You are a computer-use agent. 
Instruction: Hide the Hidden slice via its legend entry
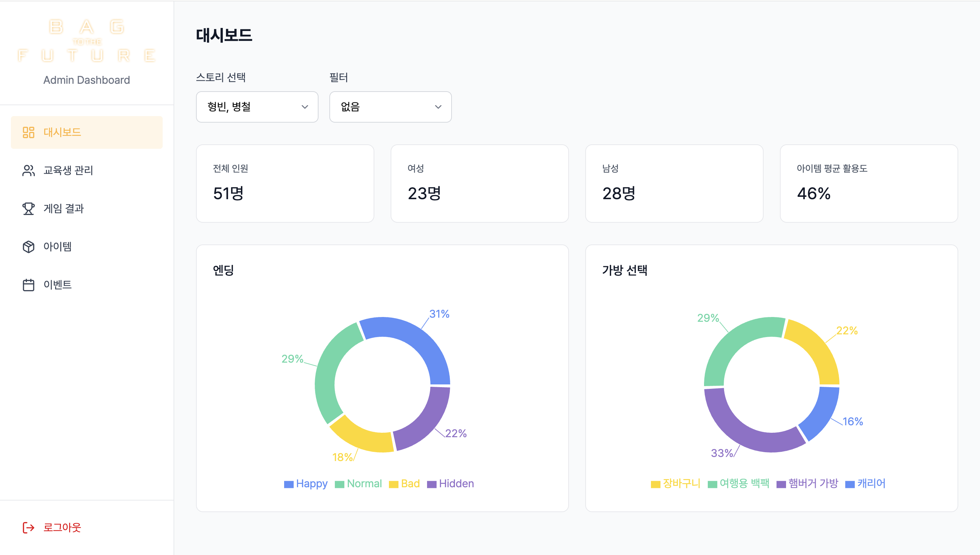pyautogui.click(x=451, y=483)
